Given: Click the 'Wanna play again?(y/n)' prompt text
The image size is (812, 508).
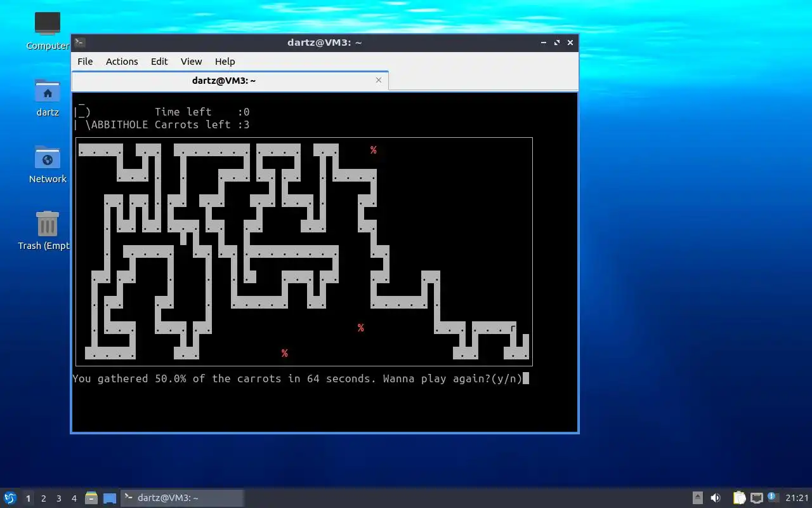Looking at the screenshot, I should tap(452, 378).
